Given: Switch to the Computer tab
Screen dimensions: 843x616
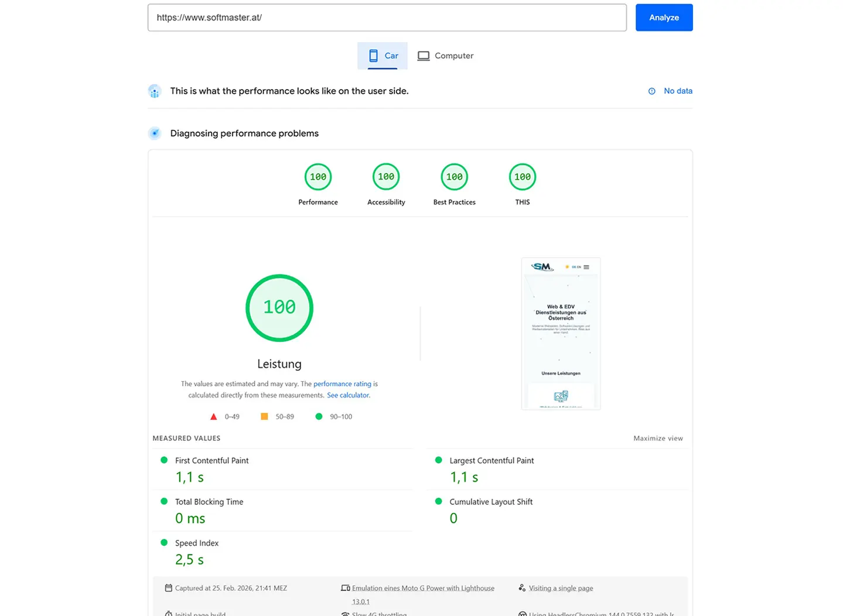Looking at the screenshot, I should click(x=445, y=55).
